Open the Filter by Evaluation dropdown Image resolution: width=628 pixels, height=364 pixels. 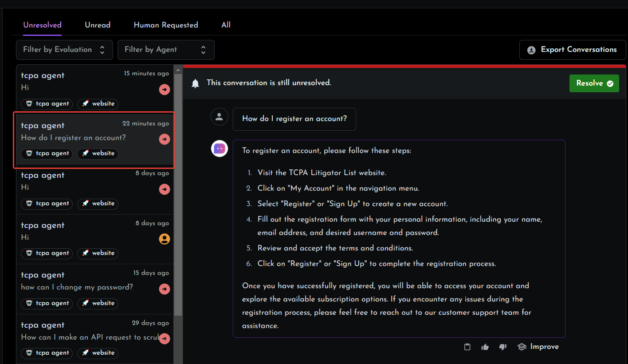point(64,50)
